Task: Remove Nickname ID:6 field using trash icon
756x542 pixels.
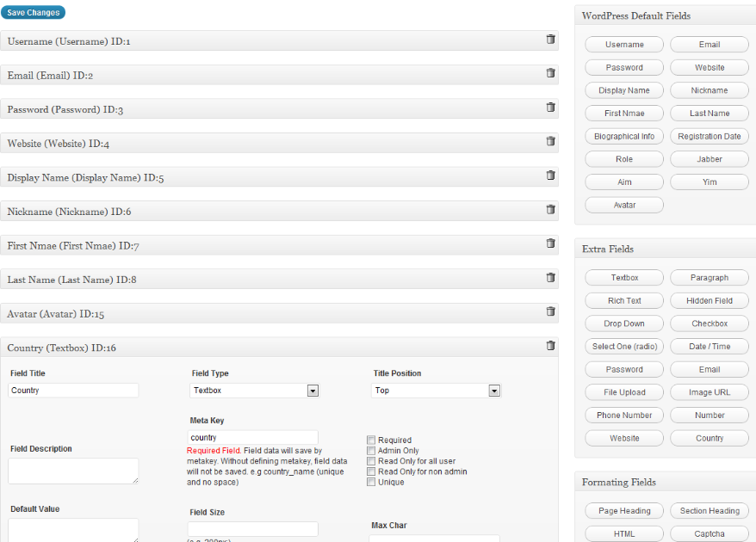Action: 550,209
